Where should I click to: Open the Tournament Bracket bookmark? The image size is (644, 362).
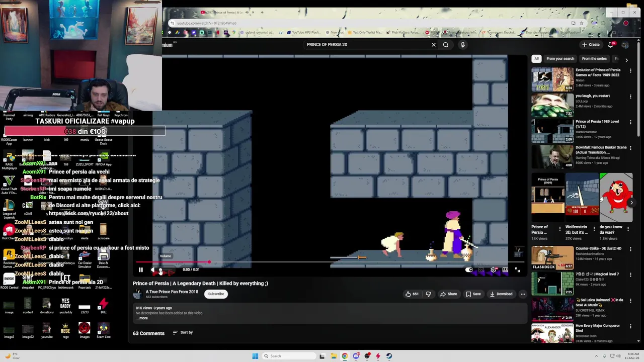pos(499,33)
